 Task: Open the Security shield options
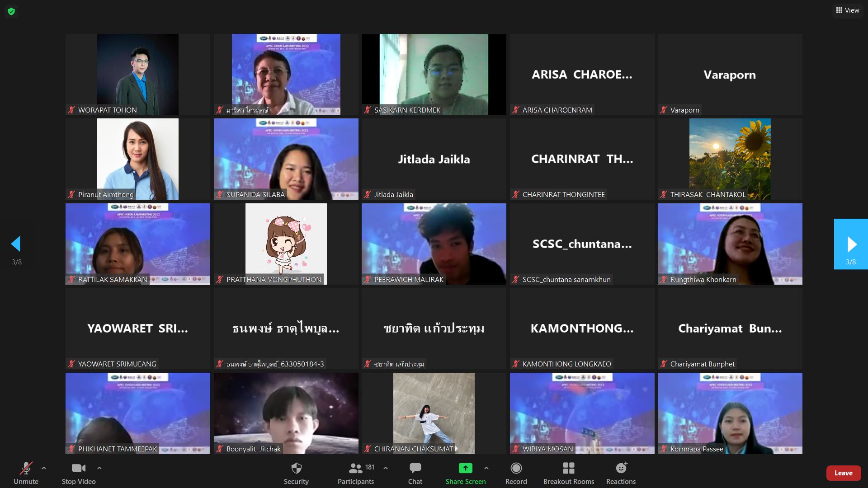(x=296, y=473)
